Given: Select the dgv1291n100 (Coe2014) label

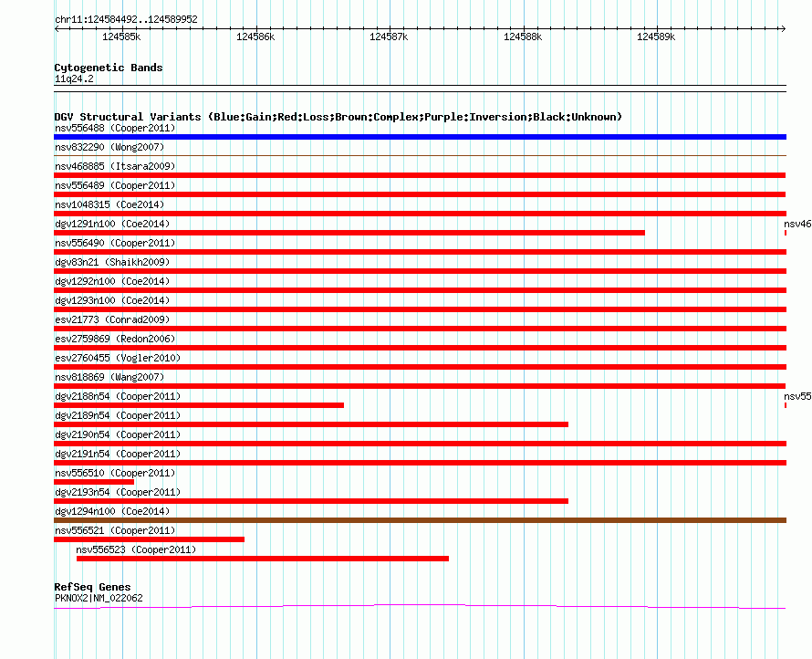Looking at the screenshot, I should click(112, 224).
